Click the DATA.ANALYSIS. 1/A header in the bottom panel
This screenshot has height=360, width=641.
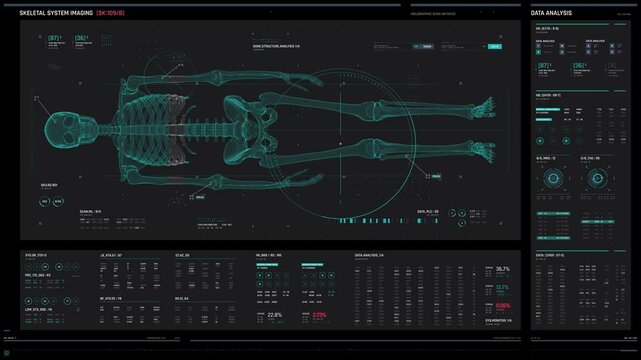(369, 255)
